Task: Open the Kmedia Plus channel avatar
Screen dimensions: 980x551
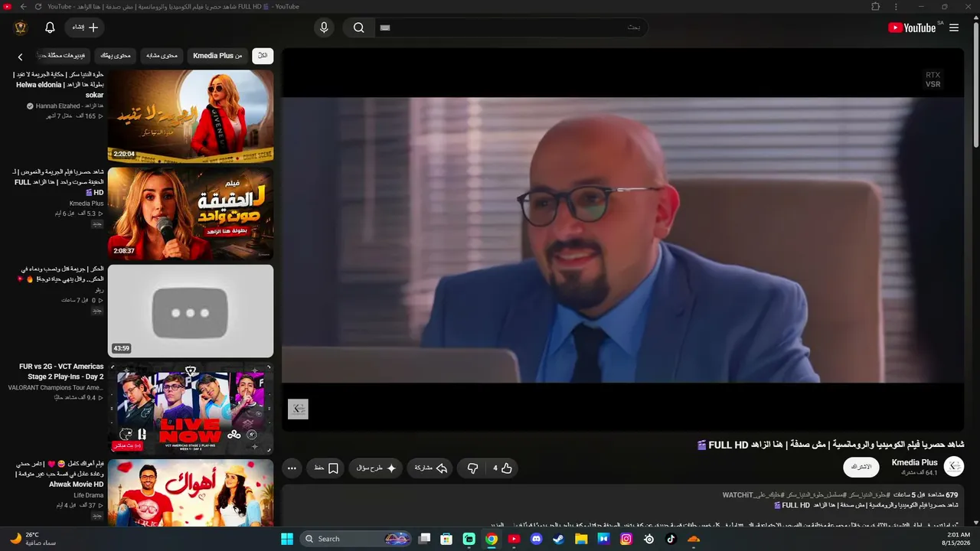Action: pyautogui.click(x=954, y=466)
